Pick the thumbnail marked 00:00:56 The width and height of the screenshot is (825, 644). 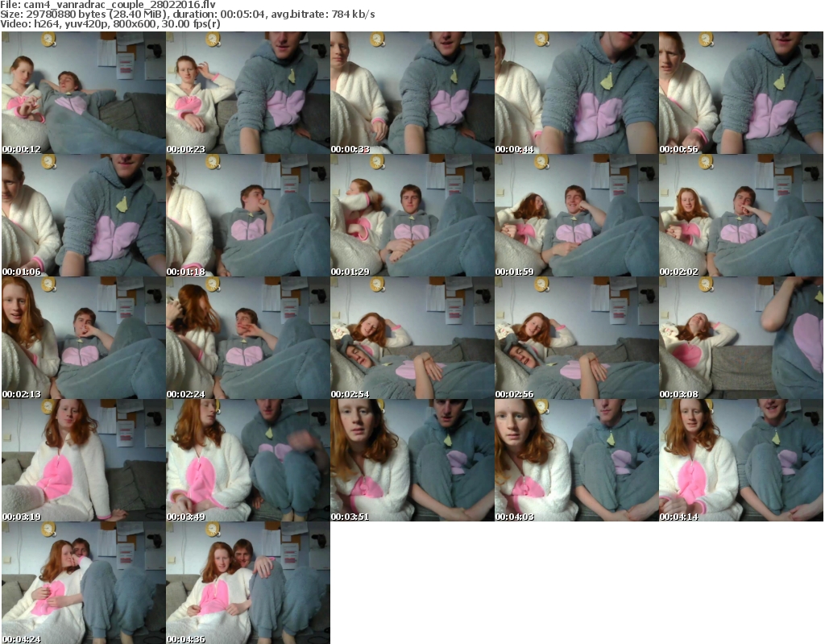tap(741, 93)
